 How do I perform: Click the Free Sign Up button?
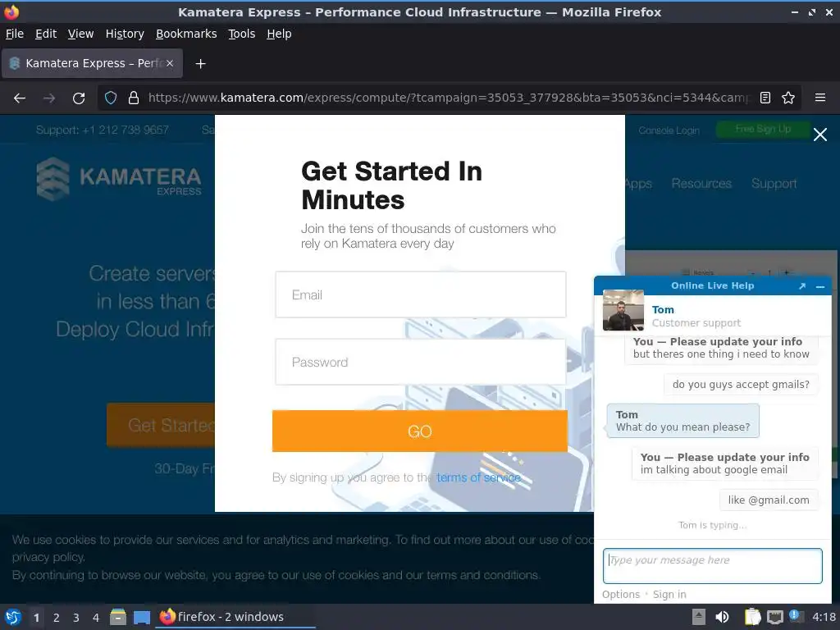click(763, 129)
